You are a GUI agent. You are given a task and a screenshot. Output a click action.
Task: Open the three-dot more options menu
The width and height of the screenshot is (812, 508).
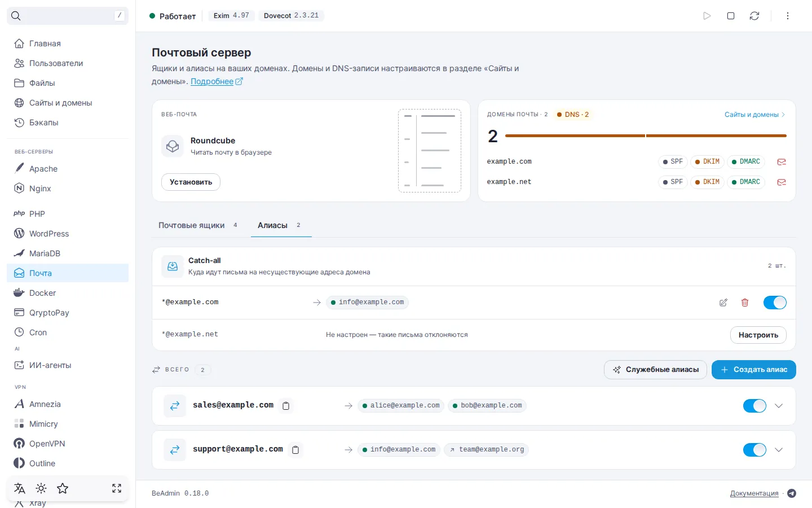coord(788,16)
